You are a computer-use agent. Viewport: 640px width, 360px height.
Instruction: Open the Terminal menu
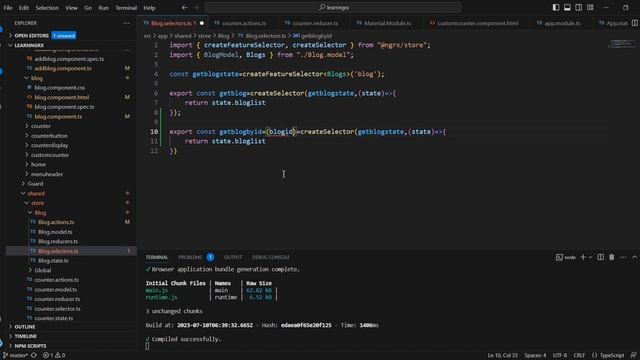(126, 8)
